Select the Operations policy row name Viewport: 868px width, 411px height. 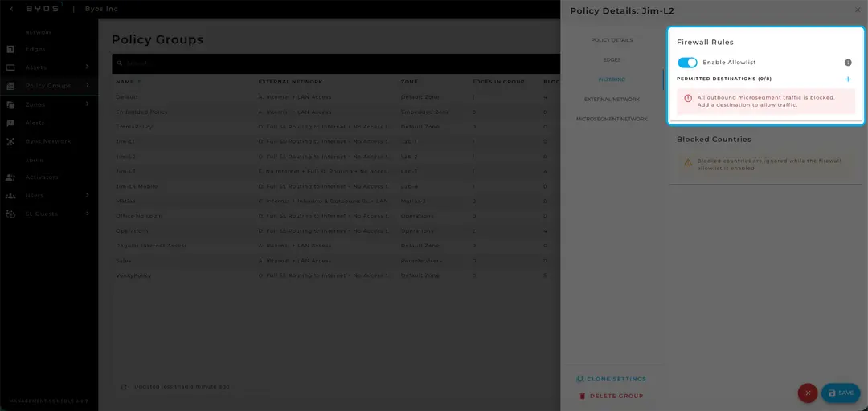click(x=132, y=230)
